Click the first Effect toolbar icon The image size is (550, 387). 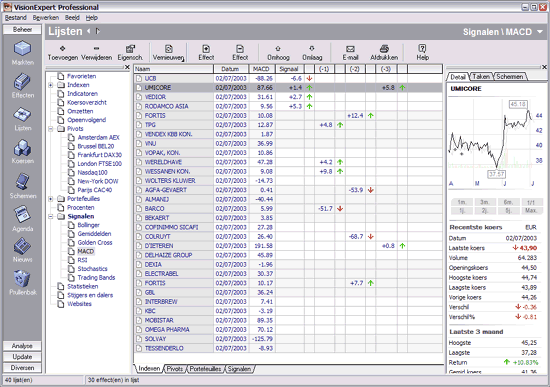[x=206, y=53]
